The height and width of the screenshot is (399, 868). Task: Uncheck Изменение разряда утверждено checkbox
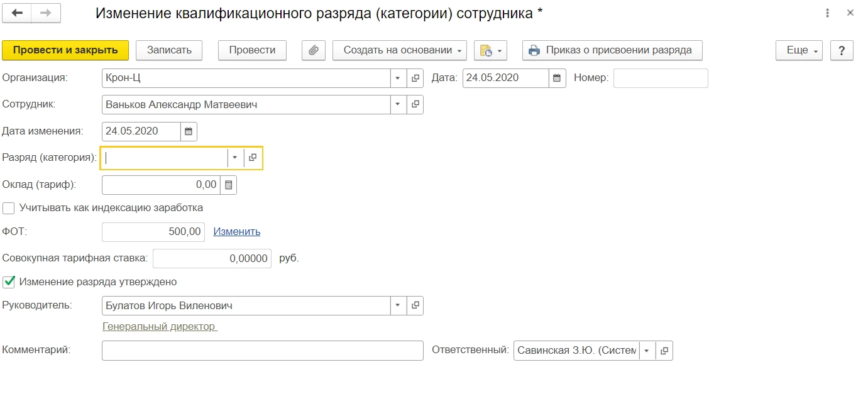(x=9, y=282)
